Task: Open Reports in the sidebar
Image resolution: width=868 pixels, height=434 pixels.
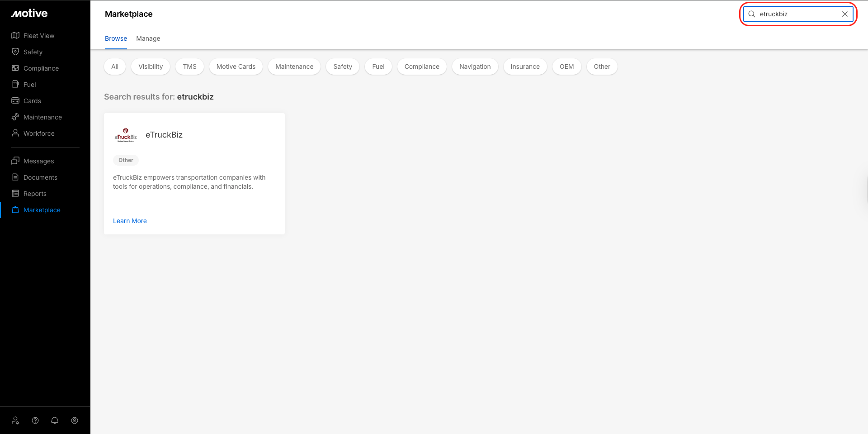Action: (35, 194)
